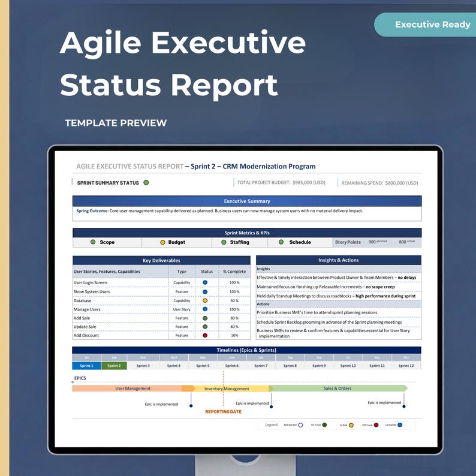Click the 800 actual story points value
476x476 pixels.
407,242
